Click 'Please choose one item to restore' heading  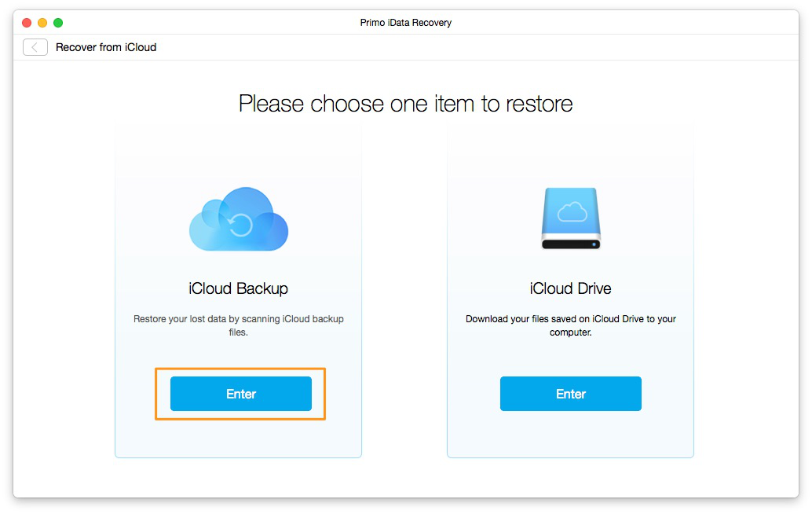pyautogui.click(x=405, y=104)
